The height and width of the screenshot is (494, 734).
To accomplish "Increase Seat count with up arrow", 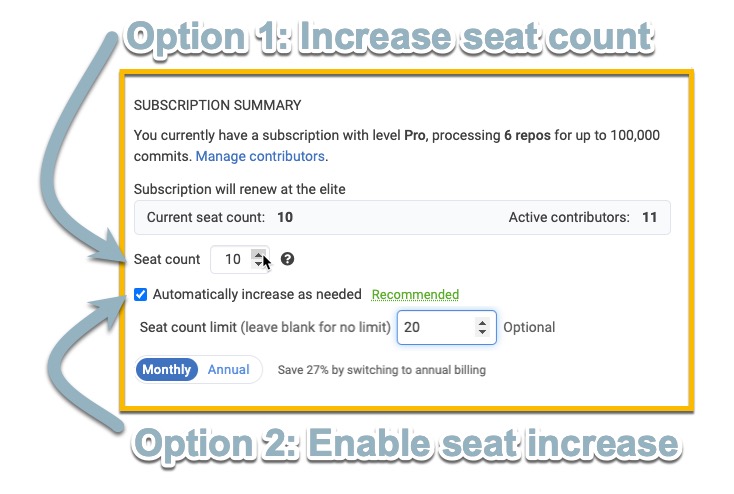I will [259, 254].
